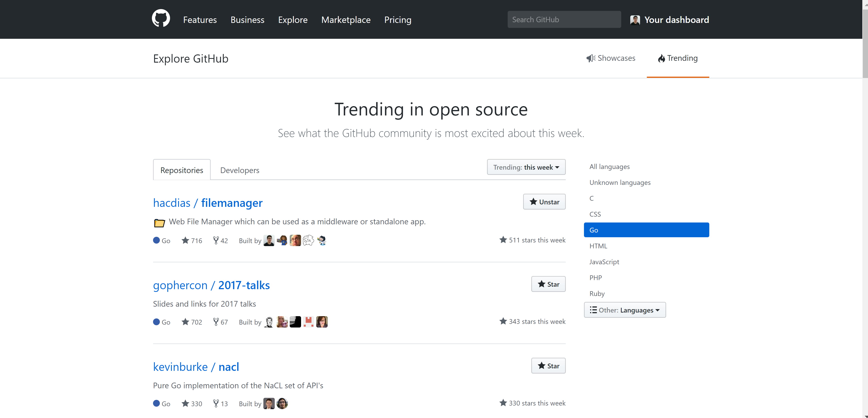
Task: Select the highlighted Go language filter
Action: point(646,230)
